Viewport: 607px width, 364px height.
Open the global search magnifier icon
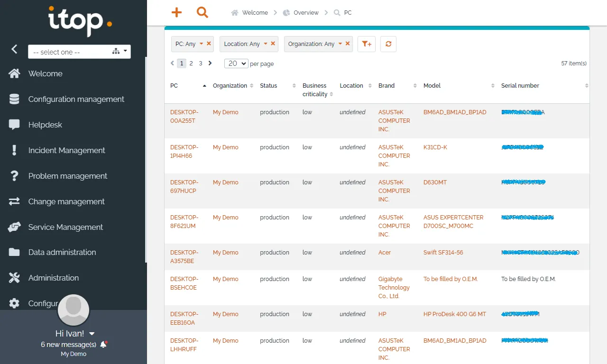click(202, 12)
